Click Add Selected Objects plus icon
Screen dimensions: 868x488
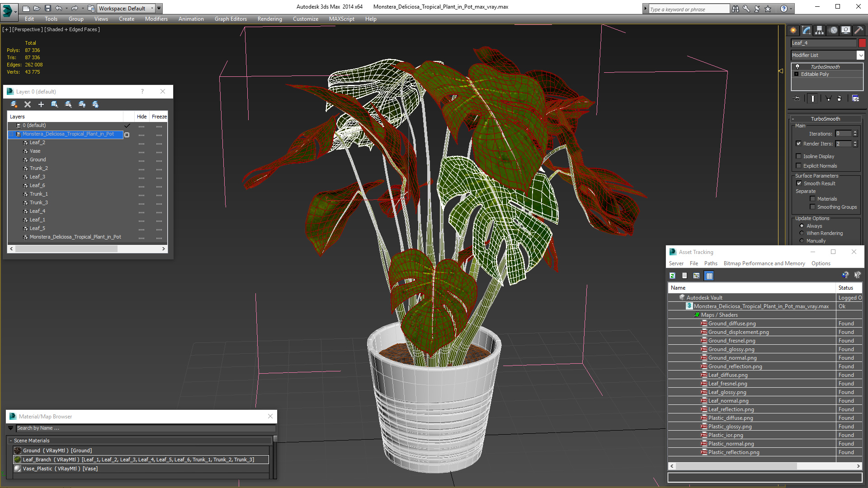tap(41, 104)
